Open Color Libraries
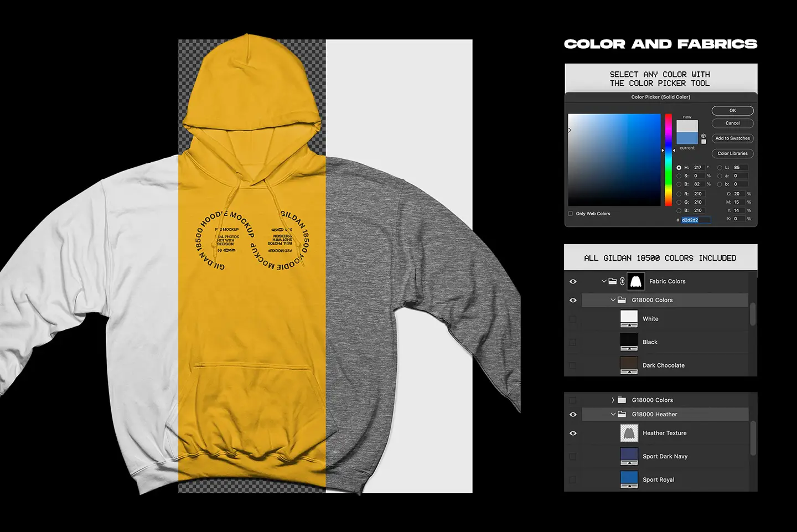 732,153
